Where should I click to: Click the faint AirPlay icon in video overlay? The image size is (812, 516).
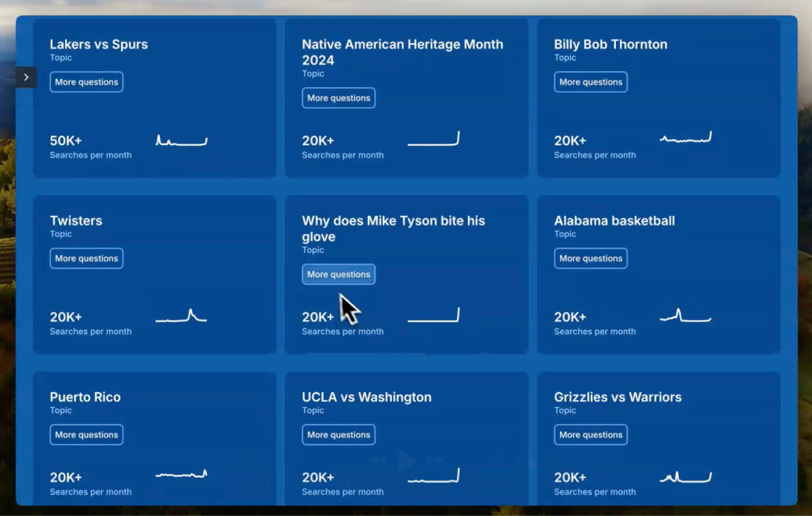[x=496, y=461]
